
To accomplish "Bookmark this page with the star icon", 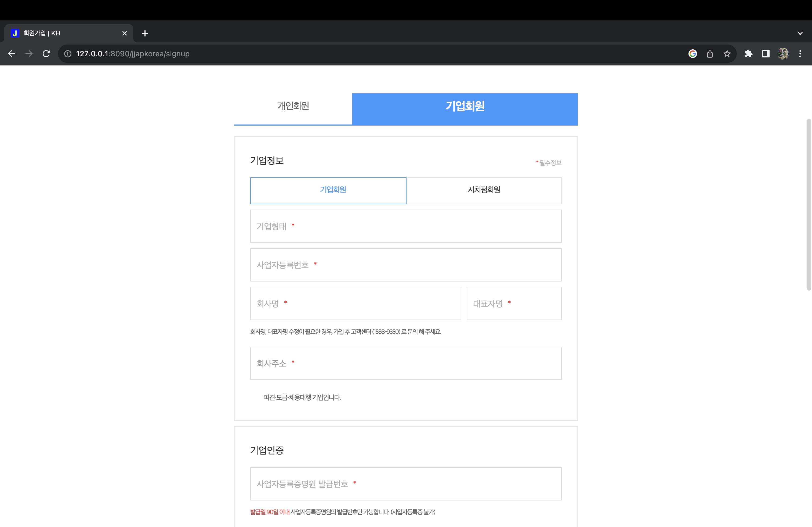I will pyautogui.click(x=727, y=53).
